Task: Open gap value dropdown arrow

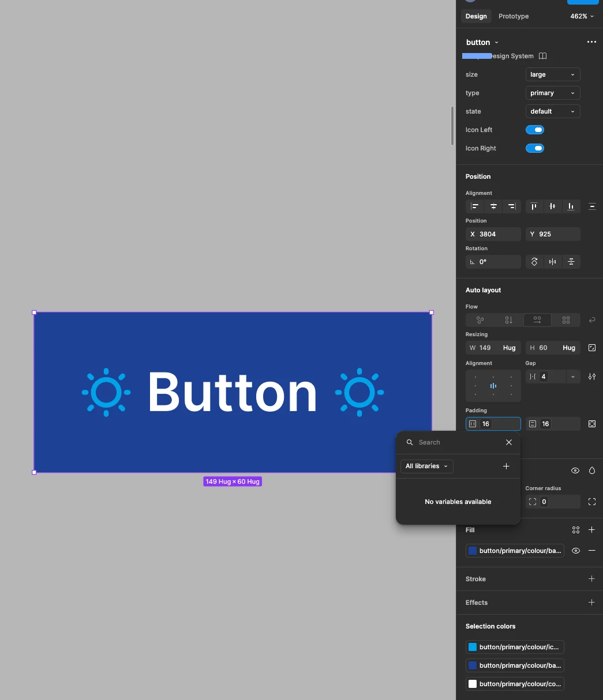Action: pyautogui.click(x=573, y=377)
